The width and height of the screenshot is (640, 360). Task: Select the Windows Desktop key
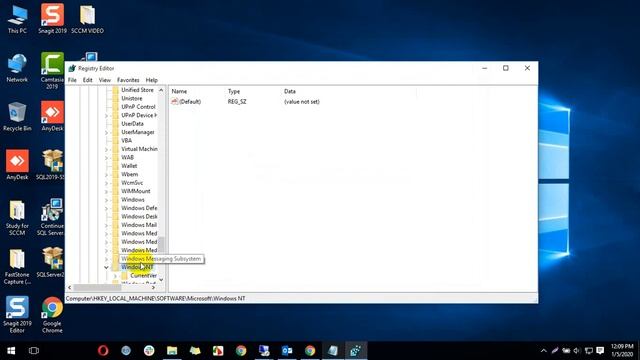[x=139, y=217]
